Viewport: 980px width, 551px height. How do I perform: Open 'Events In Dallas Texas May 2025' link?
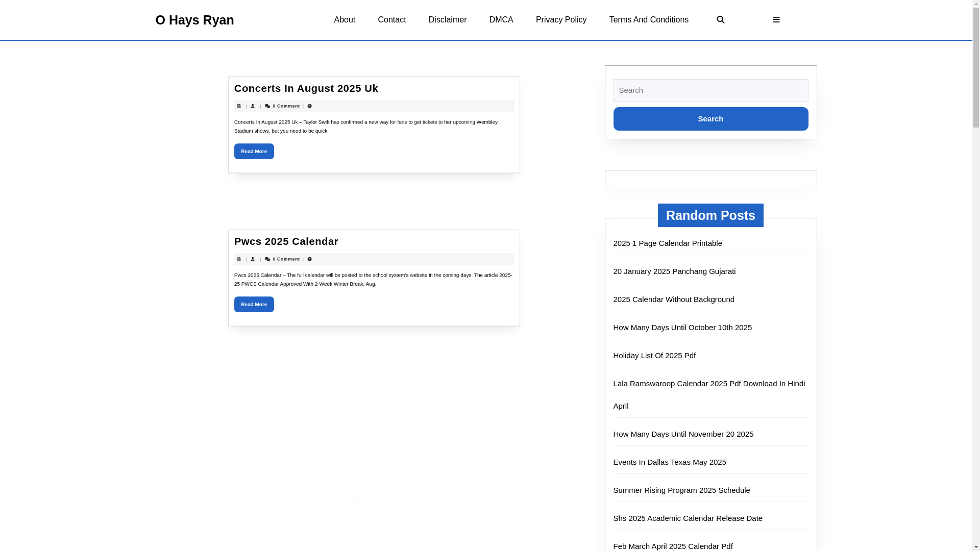tap(669, 462)
